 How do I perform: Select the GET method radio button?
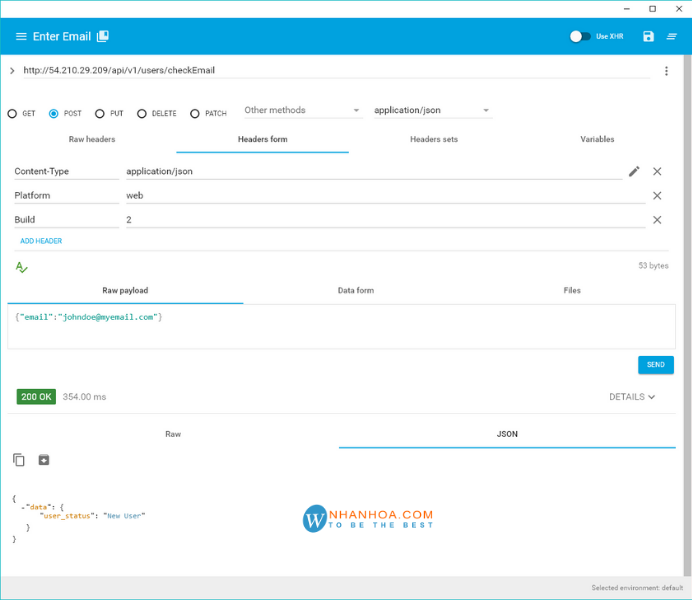click(x=13, y=113)
